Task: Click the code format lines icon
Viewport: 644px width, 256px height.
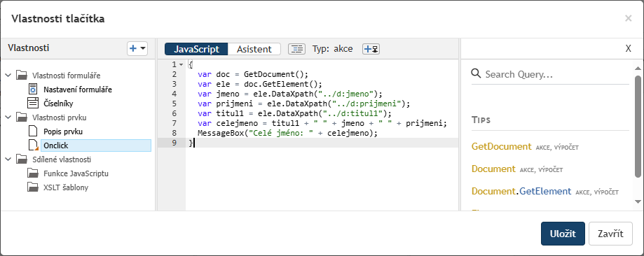Action: tap(296, 49)
